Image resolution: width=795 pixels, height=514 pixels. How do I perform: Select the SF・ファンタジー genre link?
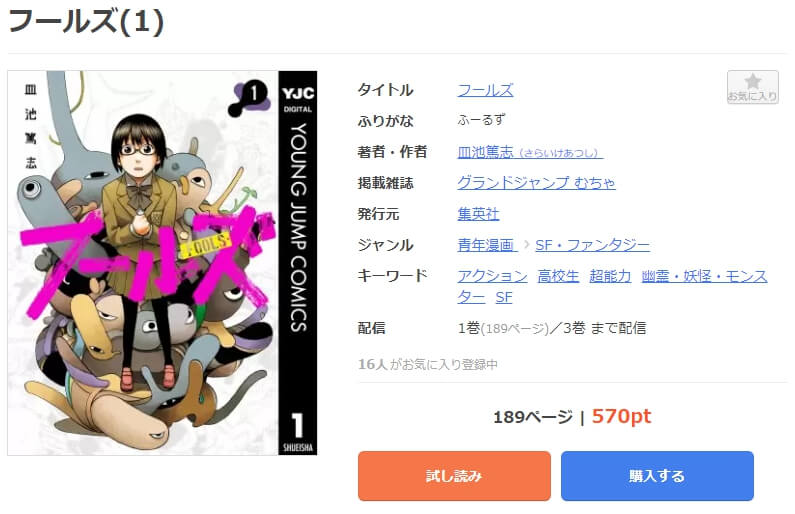pos(592,245)
